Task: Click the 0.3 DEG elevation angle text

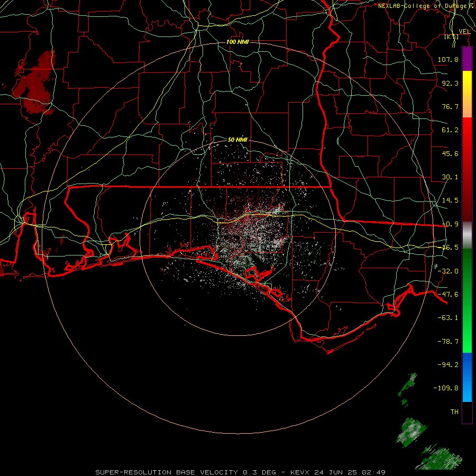Action: click(259, 472)
